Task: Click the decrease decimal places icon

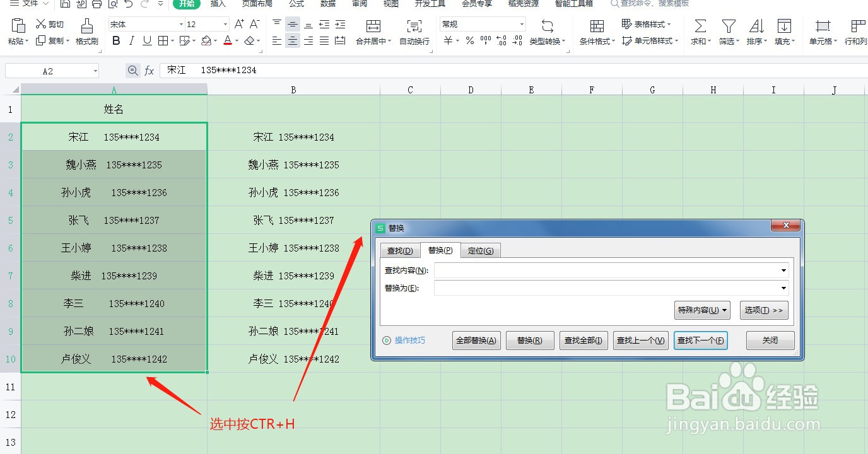Action: tap(517, 40)
